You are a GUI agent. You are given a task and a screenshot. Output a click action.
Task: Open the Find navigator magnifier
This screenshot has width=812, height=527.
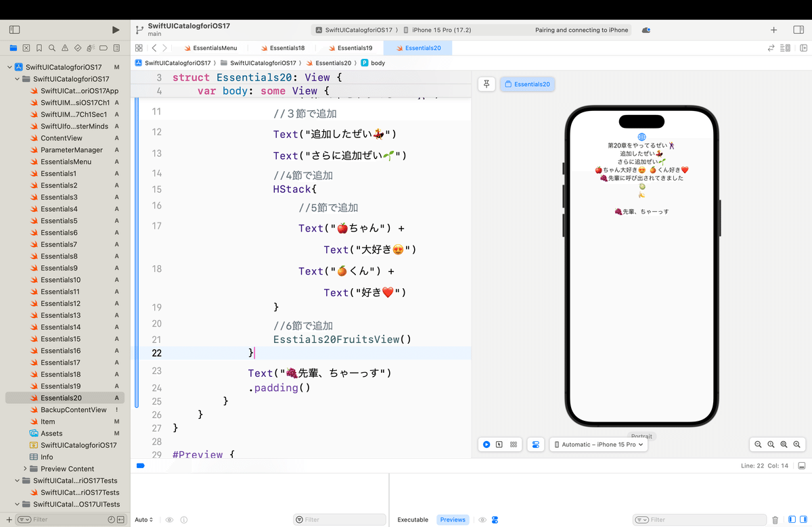pos(51,48)
